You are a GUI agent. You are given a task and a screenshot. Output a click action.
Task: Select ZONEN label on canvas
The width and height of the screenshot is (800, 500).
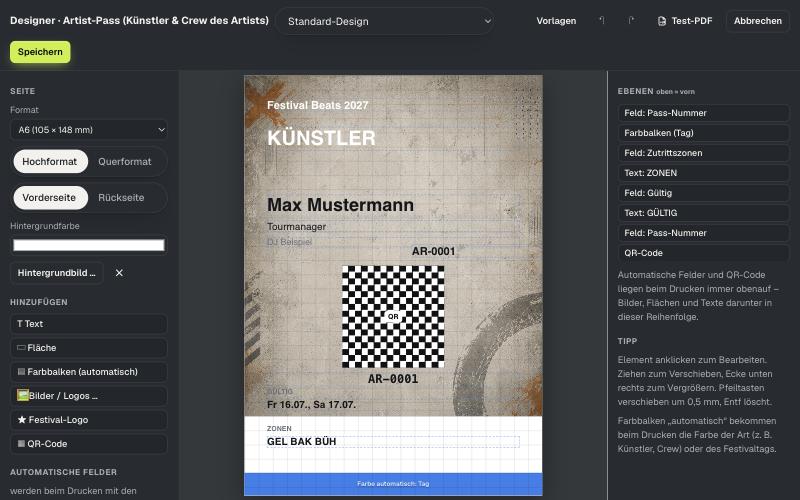point(279,429)
